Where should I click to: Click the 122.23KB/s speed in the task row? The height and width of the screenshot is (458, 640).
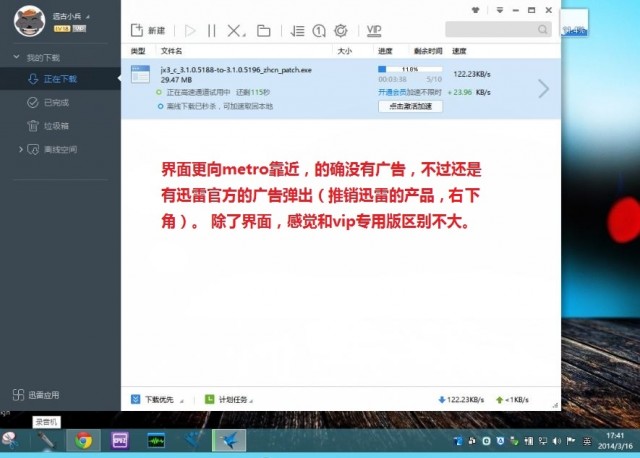pos(472,74)
